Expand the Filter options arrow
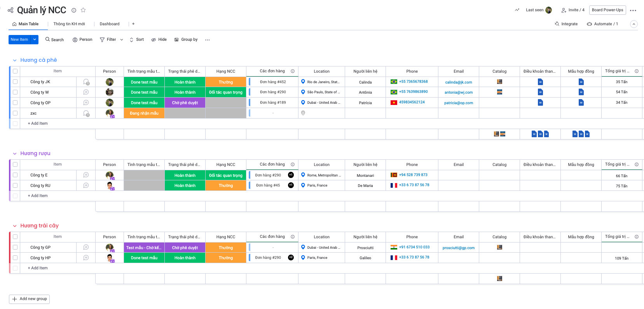Image resolution: width=644 pixels, height=309 pixels. coord(122,40)
